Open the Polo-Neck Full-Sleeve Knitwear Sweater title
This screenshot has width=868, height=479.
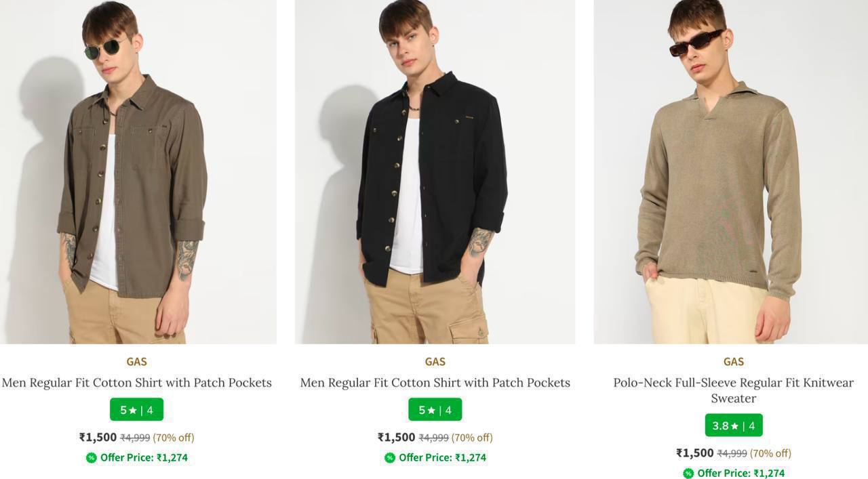pyautogui.click(x=734, y=390)
